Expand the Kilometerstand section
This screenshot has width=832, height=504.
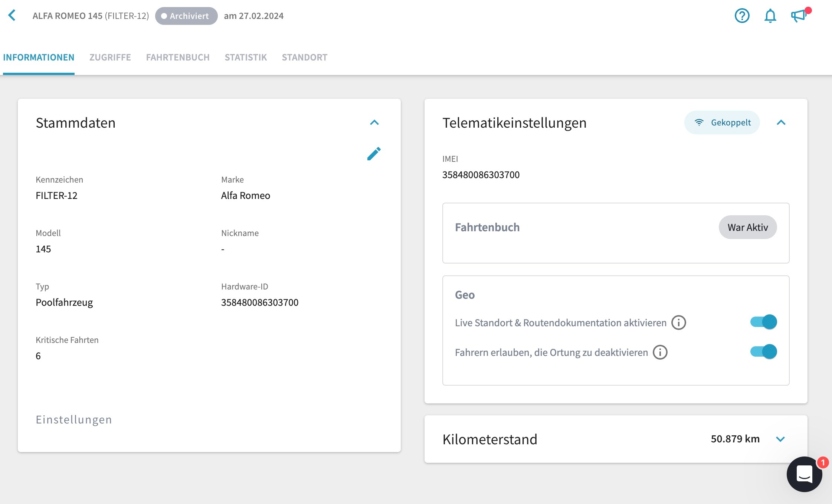780,439
